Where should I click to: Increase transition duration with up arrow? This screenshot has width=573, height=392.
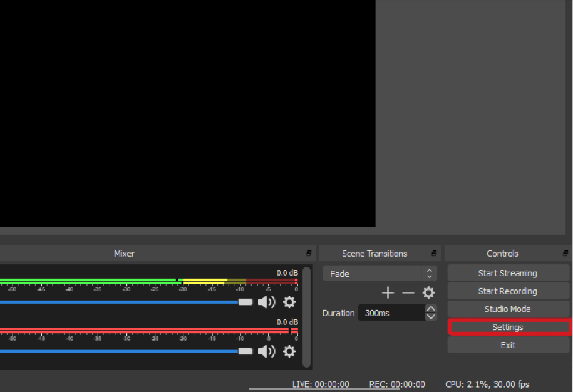[431, 309]
